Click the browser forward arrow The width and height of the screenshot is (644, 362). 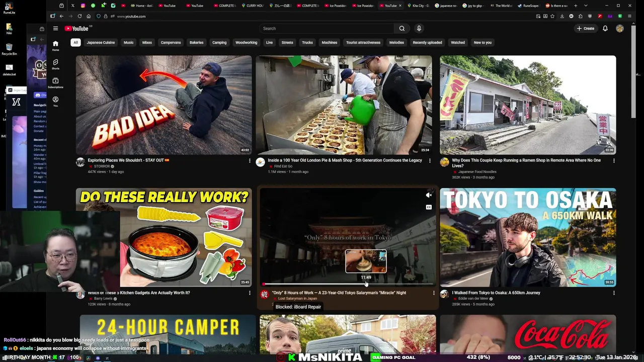click(70, 16)
